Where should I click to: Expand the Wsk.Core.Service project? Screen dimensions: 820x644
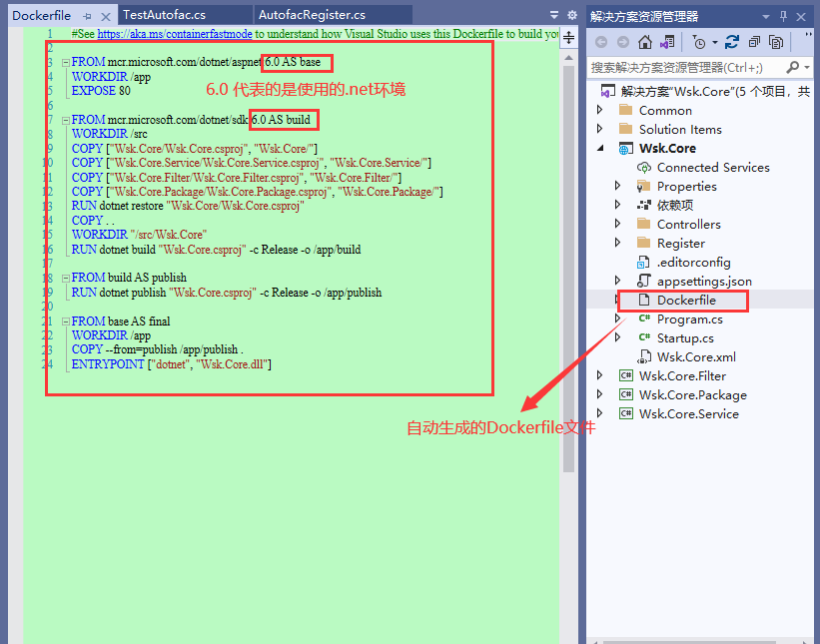[600, 413]
